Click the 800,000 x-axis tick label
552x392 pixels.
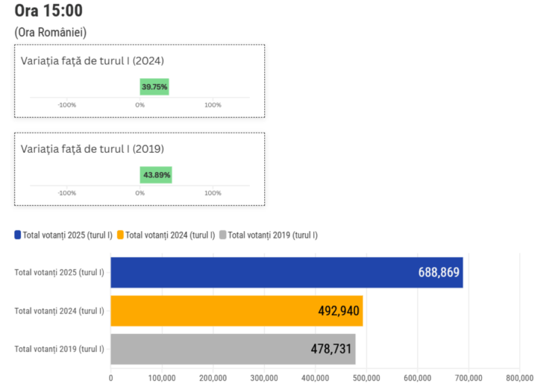(520, 378)
